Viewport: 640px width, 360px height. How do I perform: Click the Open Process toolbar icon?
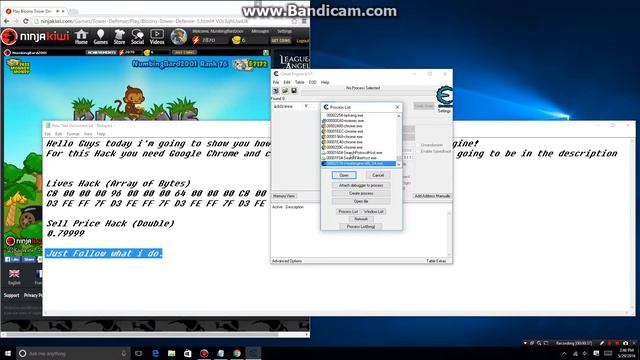(x=276, y=91)
